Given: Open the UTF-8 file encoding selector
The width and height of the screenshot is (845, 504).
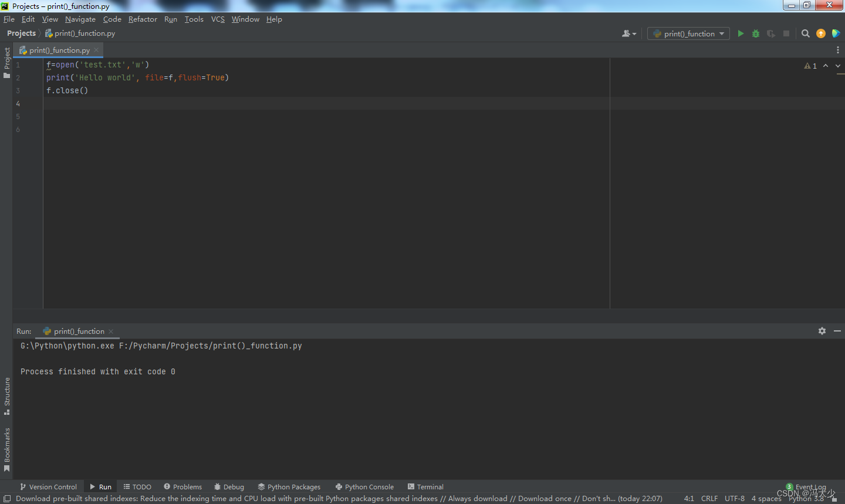Looking at the screenshot, I should pos(734,499).
